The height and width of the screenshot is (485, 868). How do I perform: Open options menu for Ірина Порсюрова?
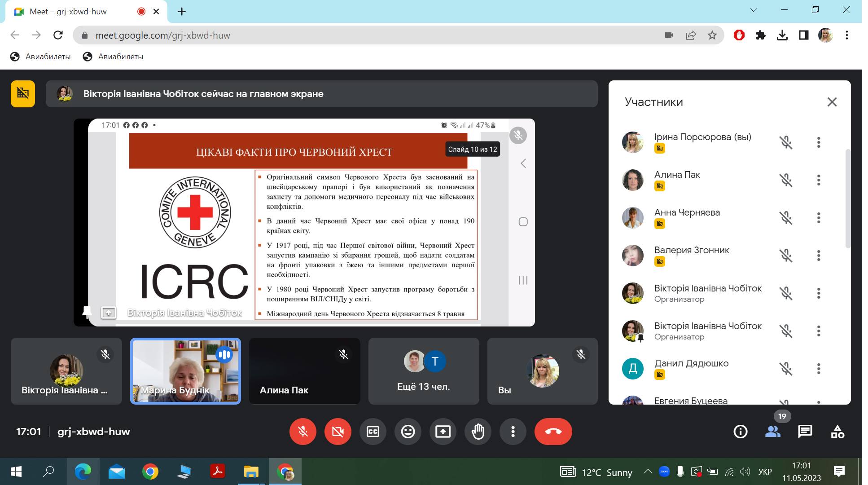819,142
